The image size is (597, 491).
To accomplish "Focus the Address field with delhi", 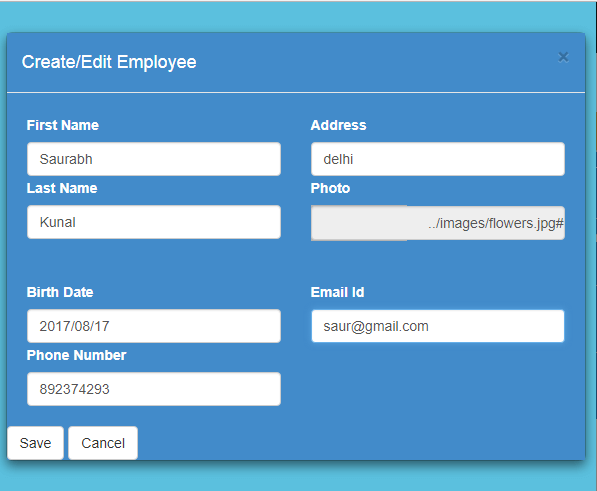I will [438, 159].
